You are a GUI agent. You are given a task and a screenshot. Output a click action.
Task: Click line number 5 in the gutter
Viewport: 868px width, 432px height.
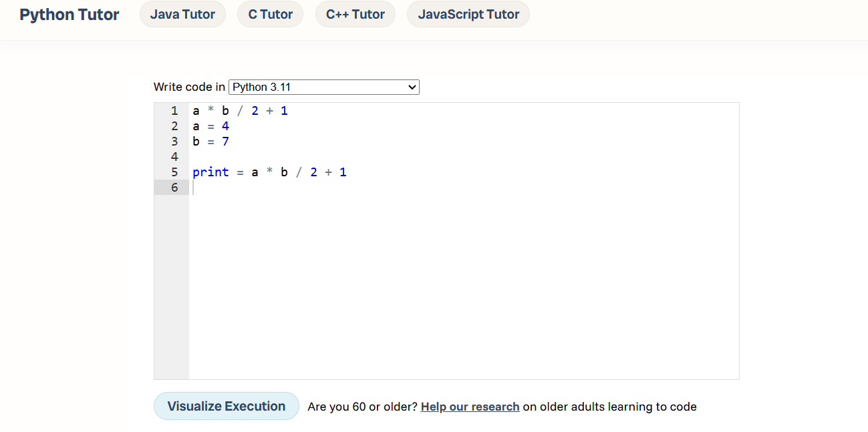tap(174, 172)
